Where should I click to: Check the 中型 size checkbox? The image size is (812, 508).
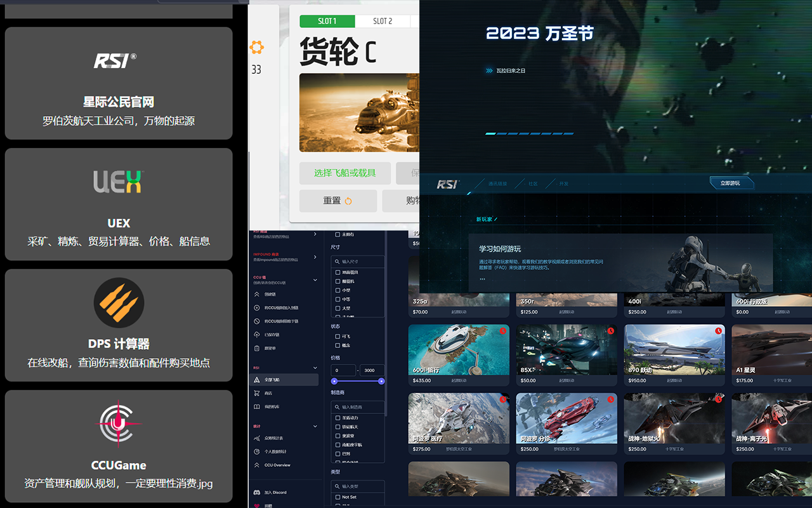click(337, 298)
